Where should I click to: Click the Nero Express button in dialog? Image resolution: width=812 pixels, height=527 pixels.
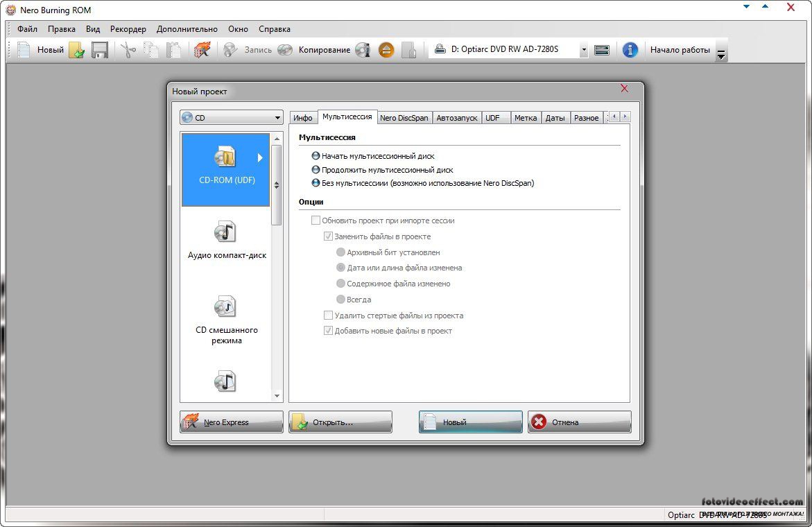232,422
